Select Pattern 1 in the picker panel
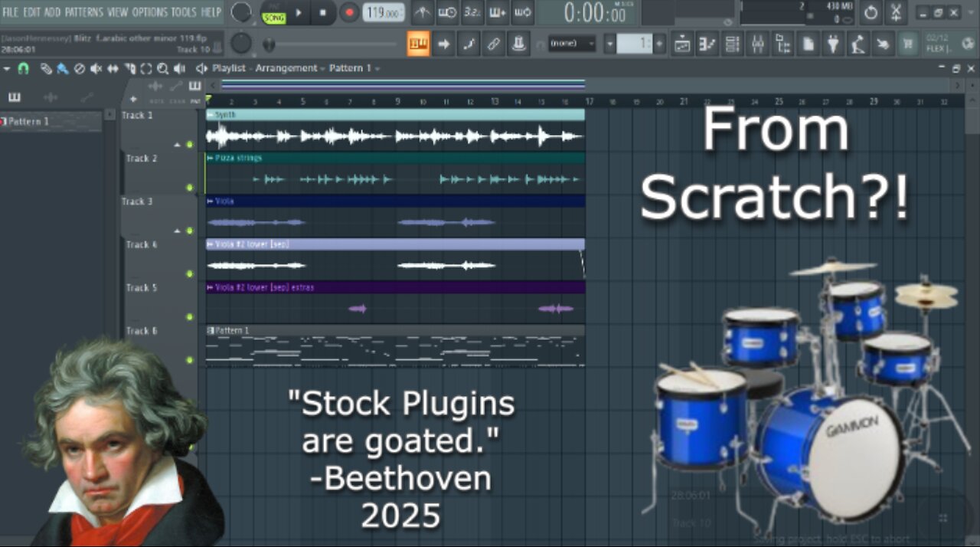 [x=51, y=121]
